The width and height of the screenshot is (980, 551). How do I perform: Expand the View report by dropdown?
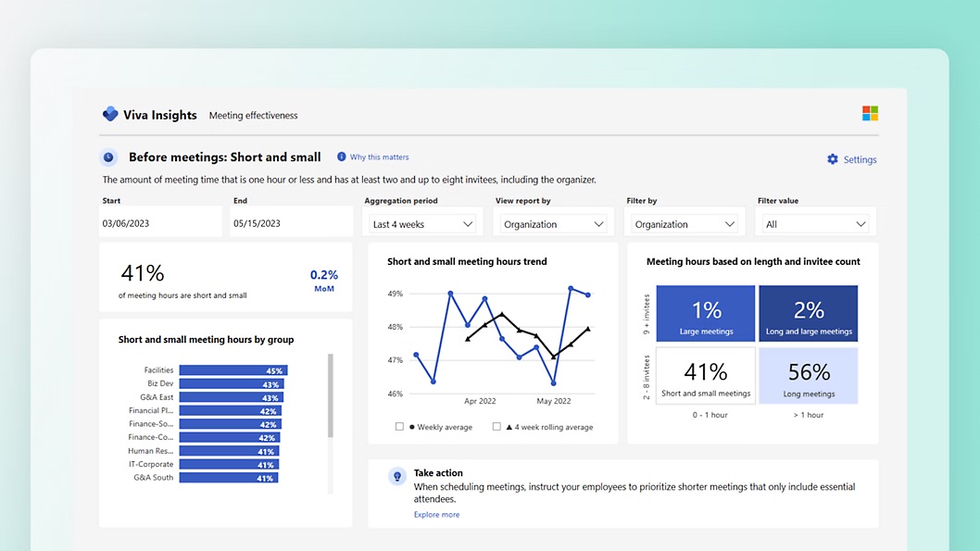click(x=554, y=224)
